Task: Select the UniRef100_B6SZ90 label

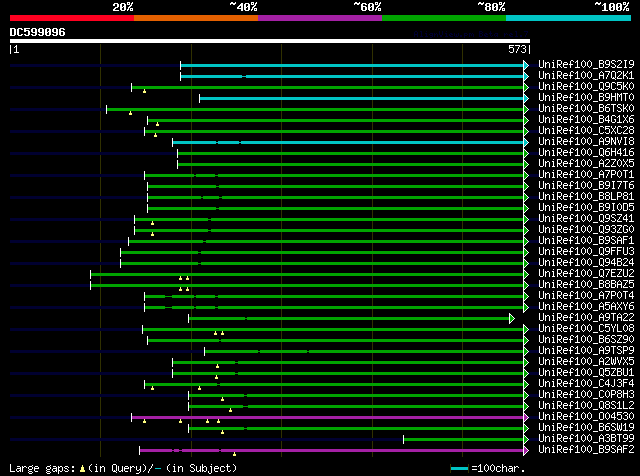Action: pos(586,340)
